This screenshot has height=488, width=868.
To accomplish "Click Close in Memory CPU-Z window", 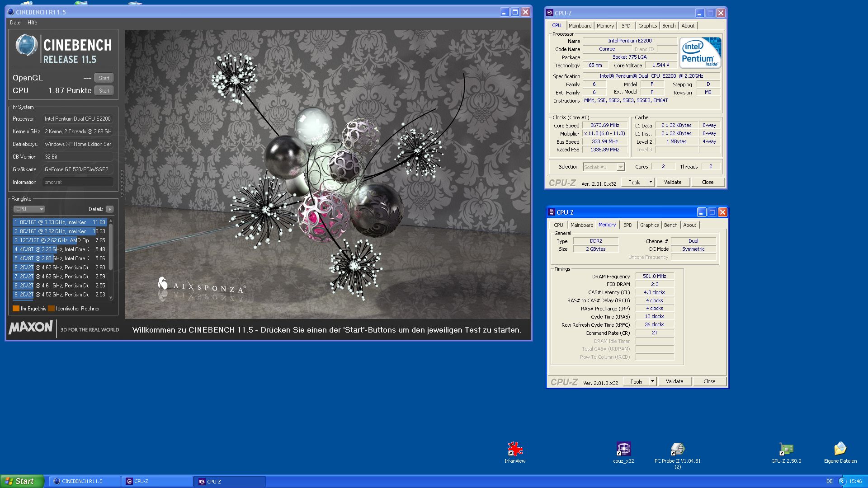I will pos(709,381).
